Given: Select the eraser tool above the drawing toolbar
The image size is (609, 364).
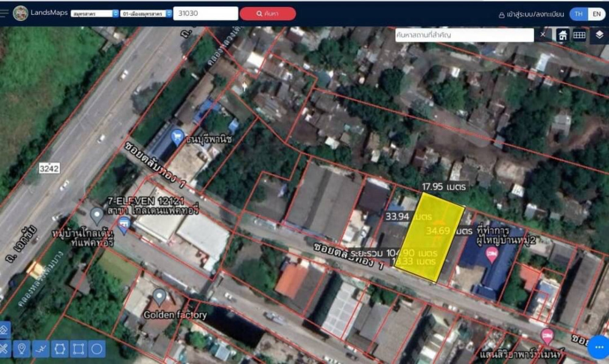Looking at the screenshot, I should pos(4,331).
